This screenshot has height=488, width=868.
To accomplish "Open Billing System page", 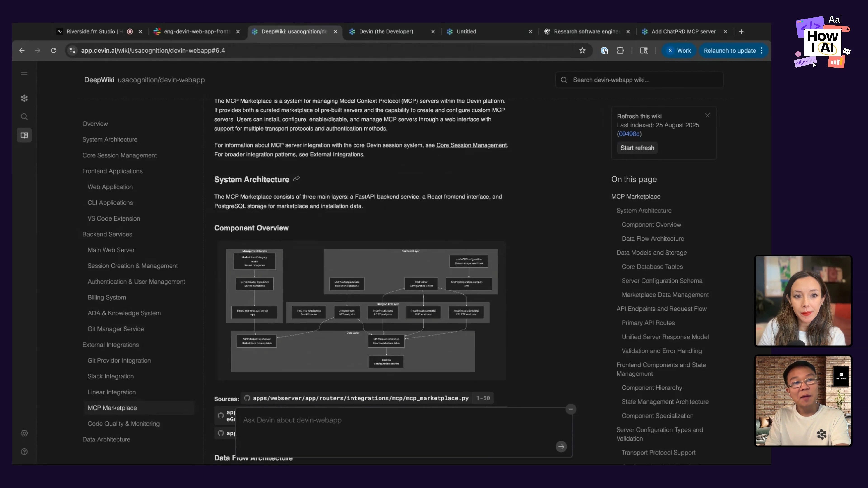I will click(x=107, y=298).
